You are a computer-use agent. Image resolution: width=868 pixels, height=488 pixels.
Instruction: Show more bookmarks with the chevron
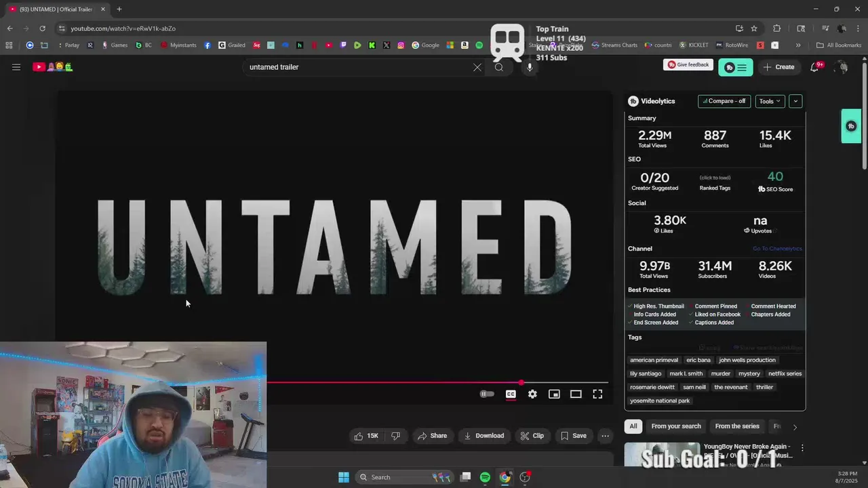point(798,45)
